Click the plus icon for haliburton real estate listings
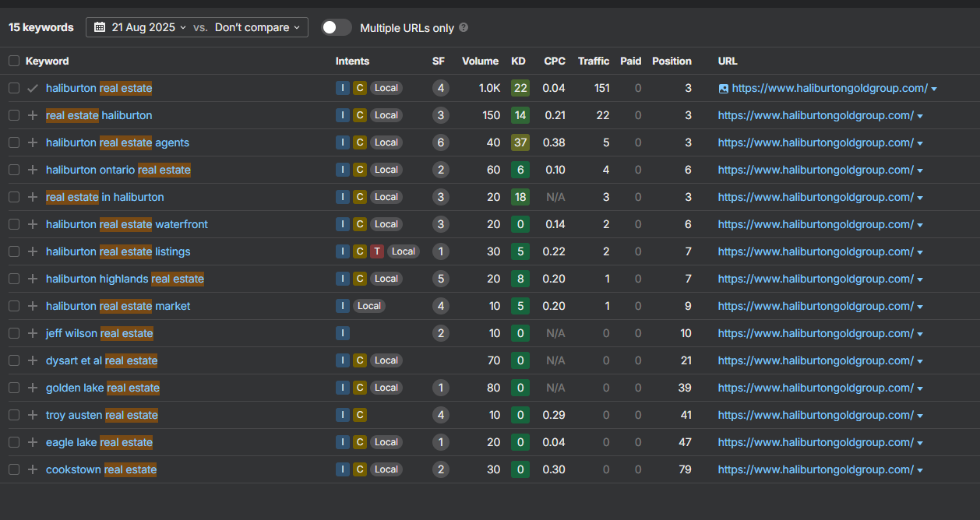This screenshot has width=980, height=520. tap(32, 251)
